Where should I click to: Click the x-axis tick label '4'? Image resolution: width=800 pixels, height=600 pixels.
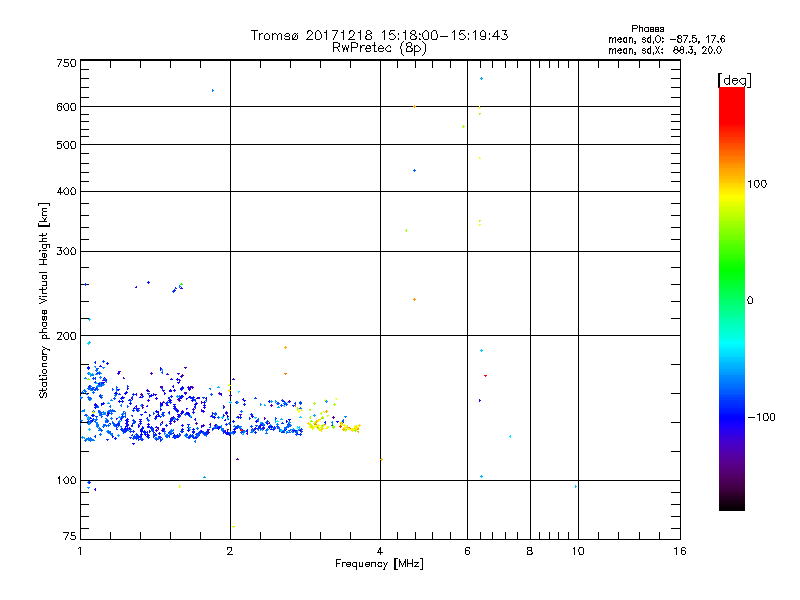click(380, 551)
